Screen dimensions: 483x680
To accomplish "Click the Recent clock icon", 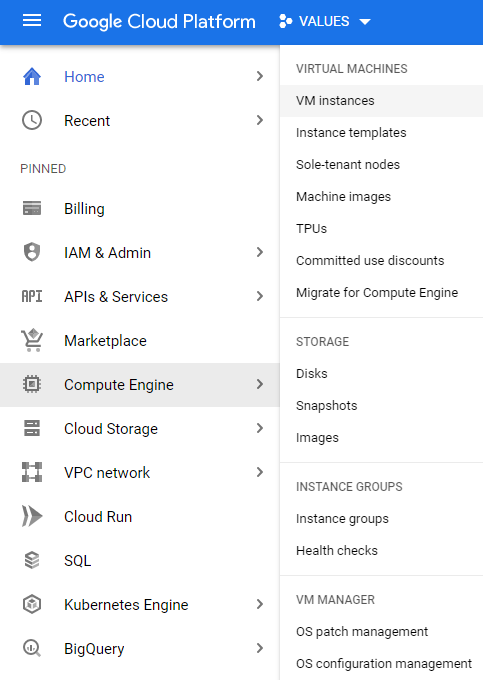I will [32, 120].
